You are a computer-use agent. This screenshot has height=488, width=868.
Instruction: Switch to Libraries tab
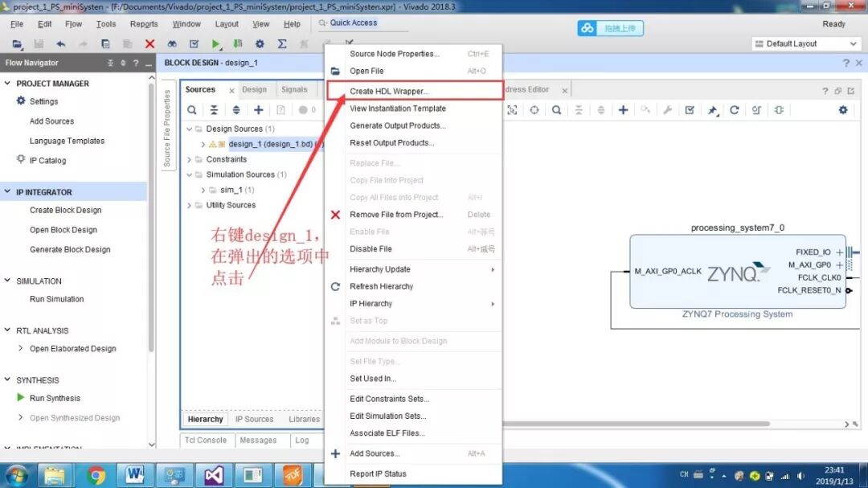click(x=304, y=420)
